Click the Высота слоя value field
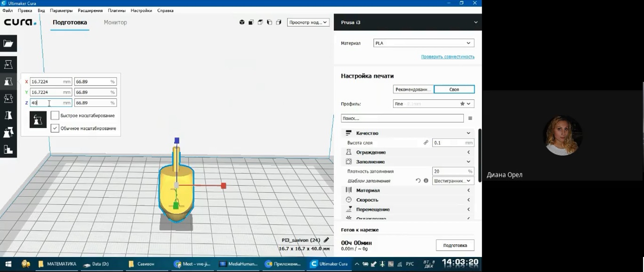This screenshot has height=272, width=644. 453,143
